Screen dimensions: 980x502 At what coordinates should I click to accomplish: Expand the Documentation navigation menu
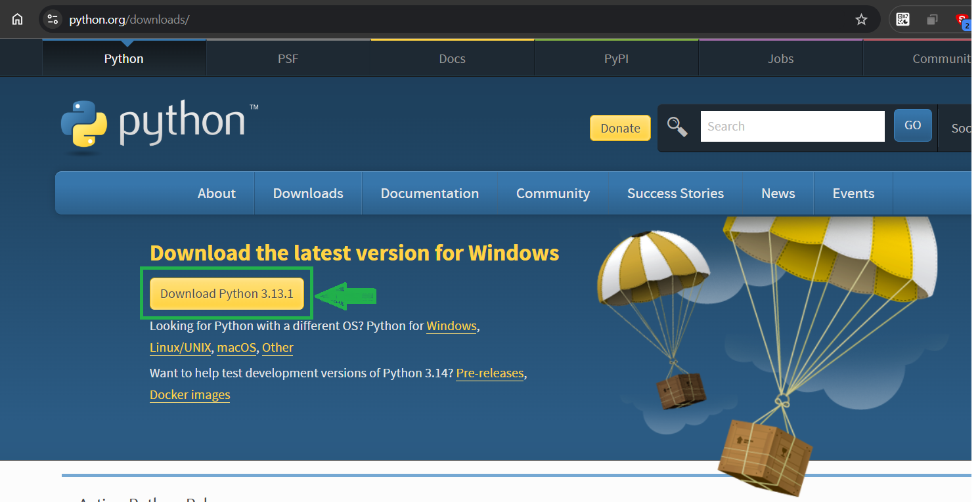tap(430, 194)
